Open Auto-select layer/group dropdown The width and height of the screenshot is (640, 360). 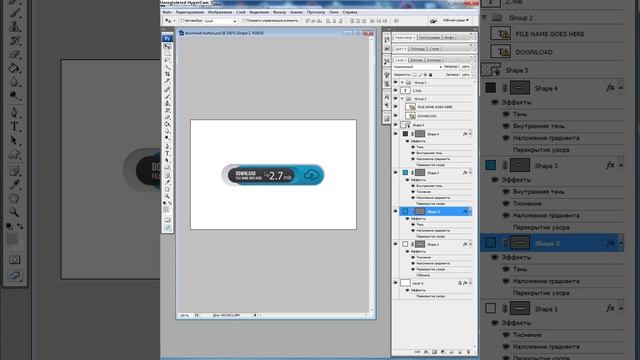point(220,21)
